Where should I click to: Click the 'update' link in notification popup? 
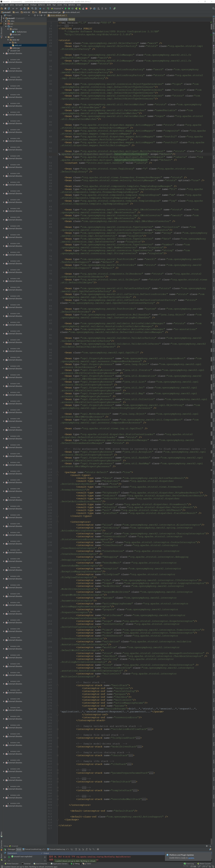click(191, 858)
